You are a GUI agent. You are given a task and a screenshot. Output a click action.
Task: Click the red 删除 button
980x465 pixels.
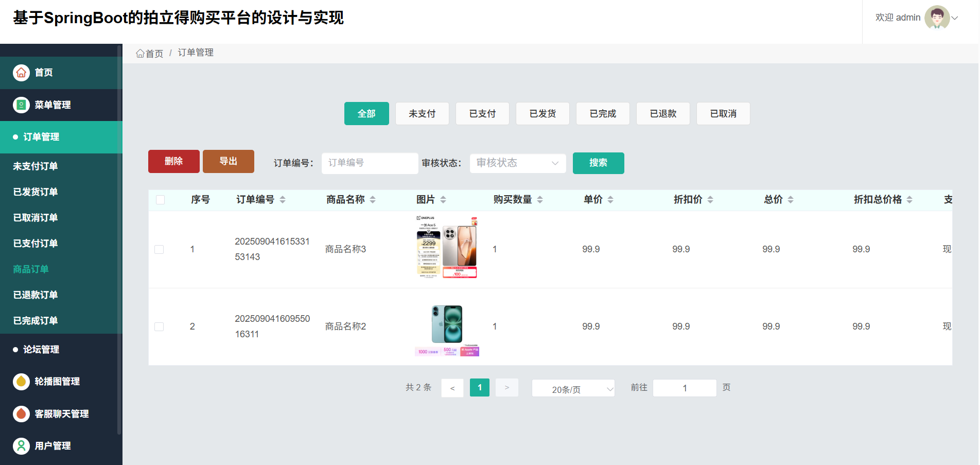point(174,161)
